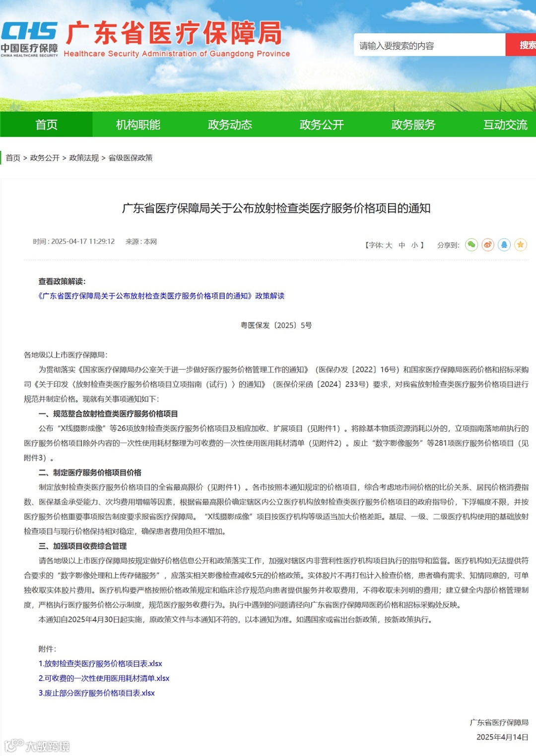Download 1.放射检查类医疗服务价格项目表.xlsx

100,664
